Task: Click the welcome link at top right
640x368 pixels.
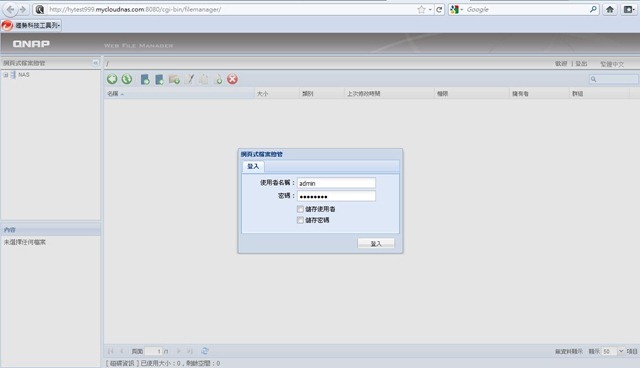Action: click(x=561, y=64)
